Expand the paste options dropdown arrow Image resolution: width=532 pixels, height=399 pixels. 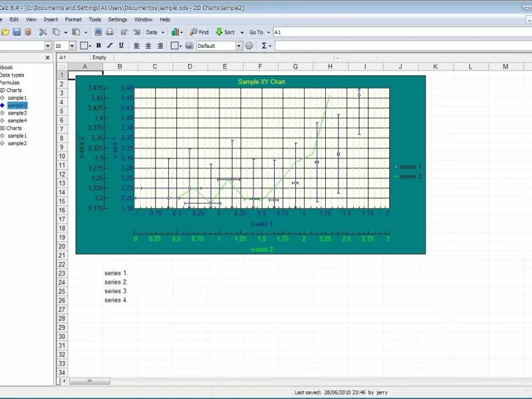[86, 33]
